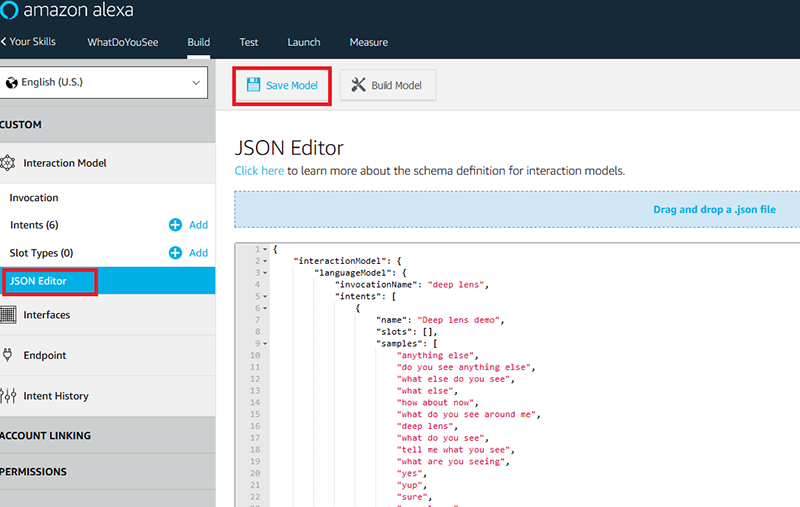Select Invocation in the sidebar
Screen dimensions: 800x507
tap(35, 198)
